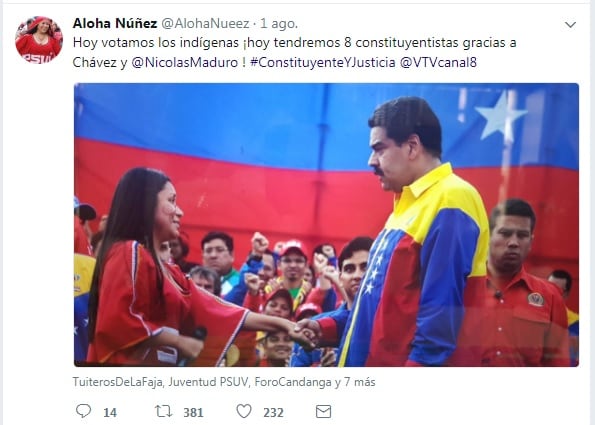Open the @AlohaNueez handle link
The height and width of the screenshot is (425, 595).
pyautogui.click(x=205, y=24)
